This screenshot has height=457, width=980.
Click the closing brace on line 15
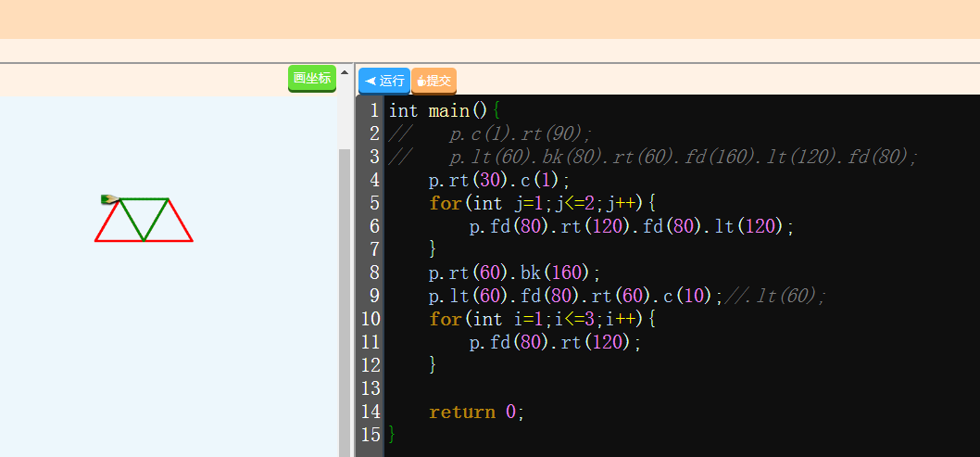click(393, 435)
